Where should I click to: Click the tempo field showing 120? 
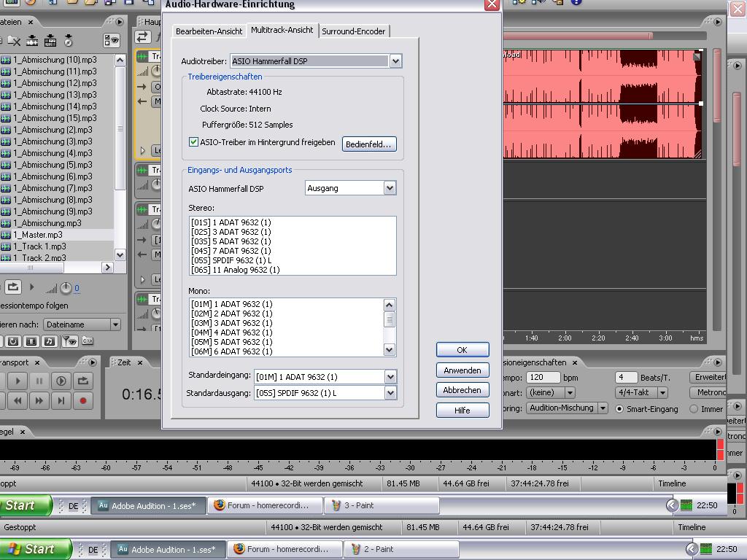pyautogui.click(x=543, y=377)
